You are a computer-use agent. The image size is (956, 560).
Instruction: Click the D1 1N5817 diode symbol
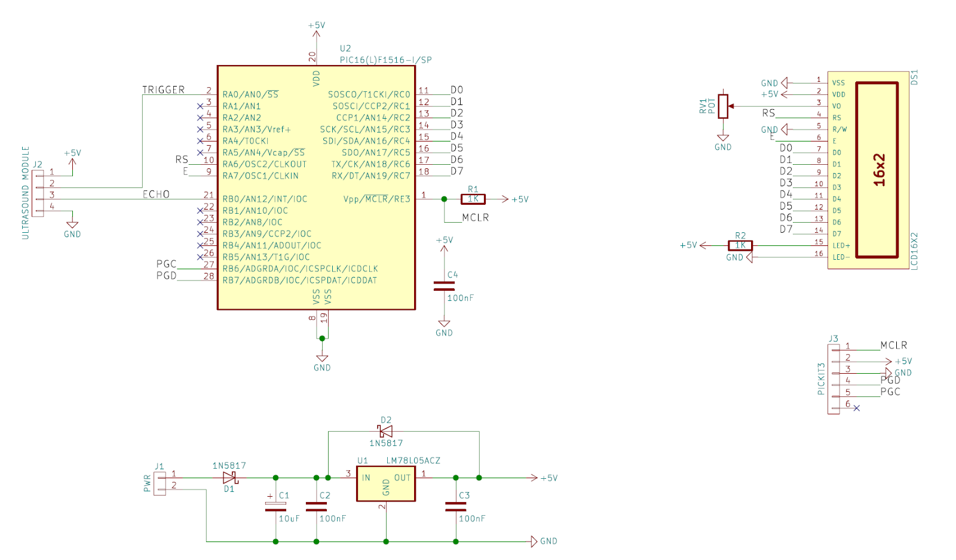pos(230,478)
